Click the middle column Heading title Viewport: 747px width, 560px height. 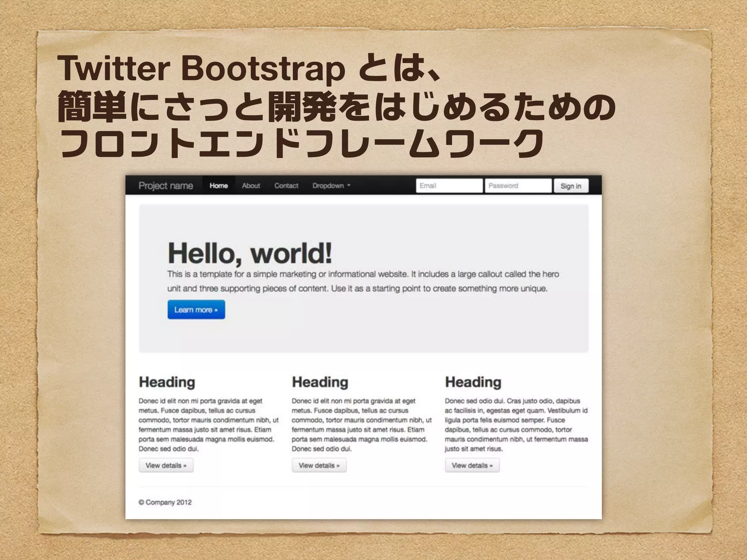pyautogui.click(x=320, y=382)
